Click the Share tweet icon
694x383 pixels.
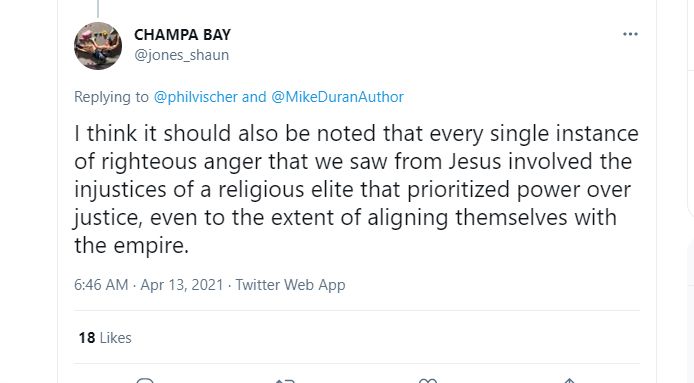coord(569,381)
